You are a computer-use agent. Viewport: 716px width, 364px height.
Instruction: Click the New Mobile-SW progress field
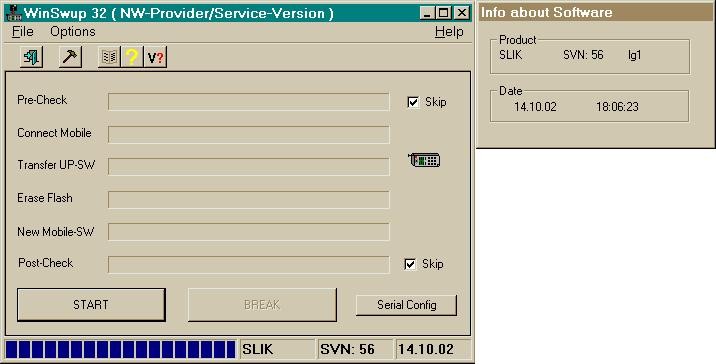249,232
